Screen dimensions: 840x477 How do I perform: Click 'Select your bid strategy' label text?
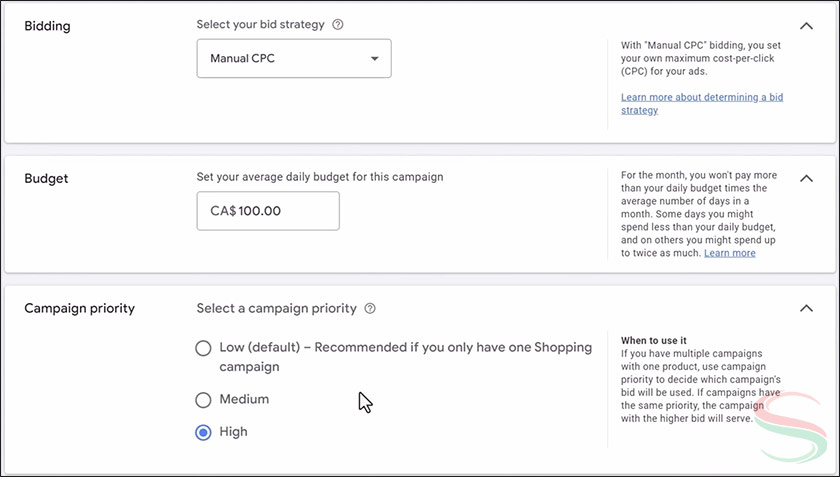click(x=260, y=25)
